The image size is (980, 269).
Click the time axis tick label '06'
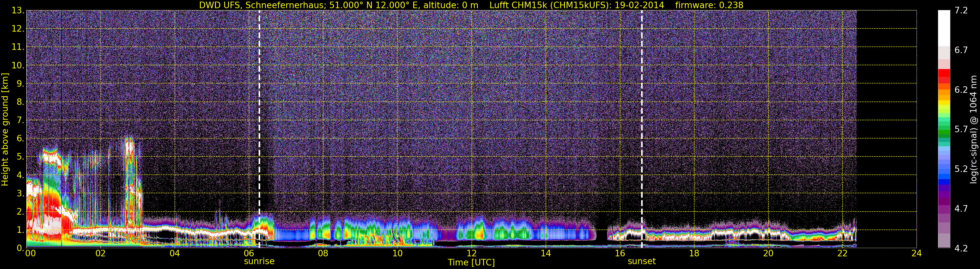pos(249,253)
